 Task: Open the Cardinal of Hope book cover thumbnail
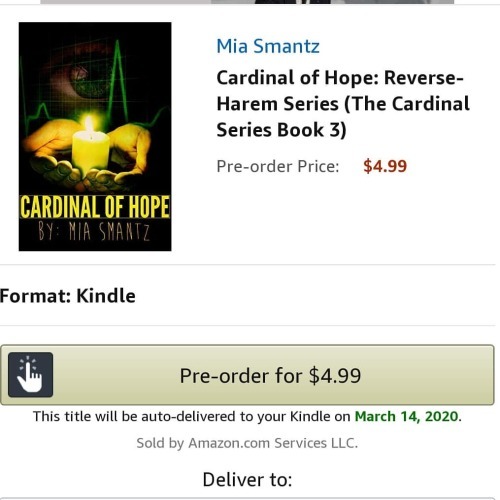[95, 137]
